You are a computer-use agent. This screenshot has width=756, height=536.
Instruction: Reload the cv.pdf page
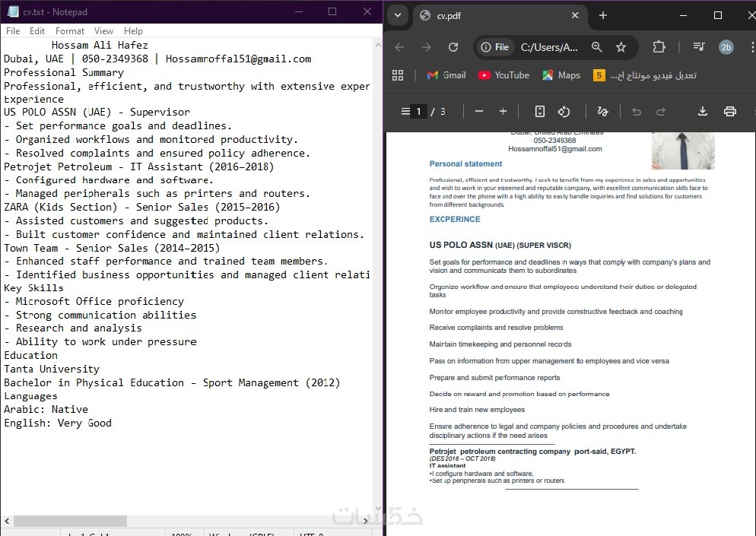pyautogui.click(x=453, y=47)
